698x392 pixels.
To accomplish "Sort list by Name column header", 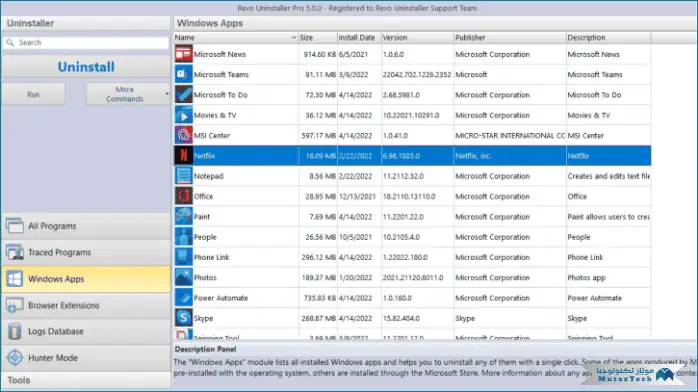I will [235, 37].
